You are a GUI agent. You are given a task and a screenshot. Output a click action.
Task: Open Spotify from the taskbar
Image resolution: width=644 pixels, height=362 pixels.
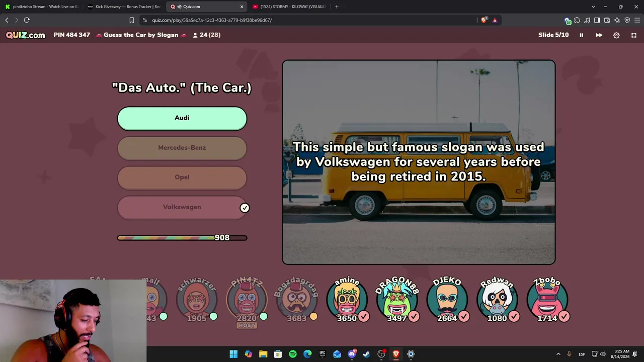tap(293, 354)
